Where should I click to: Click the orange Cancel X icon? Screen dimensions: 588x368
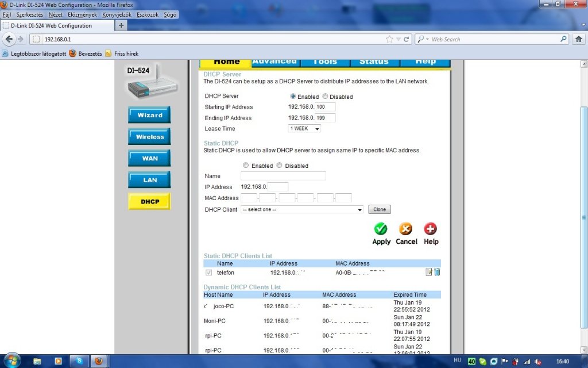(x=405, y=229)
